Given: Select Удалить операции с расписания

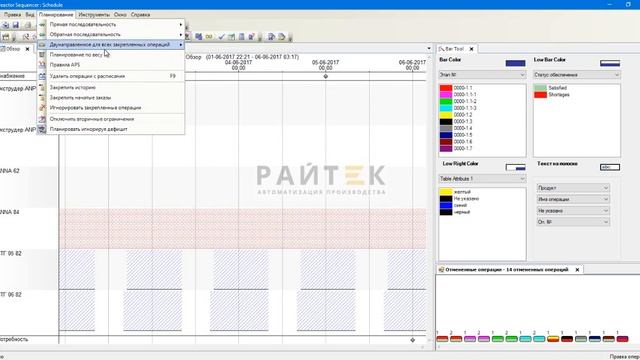Looking at the screenshot, I should (x=111, y=76).
